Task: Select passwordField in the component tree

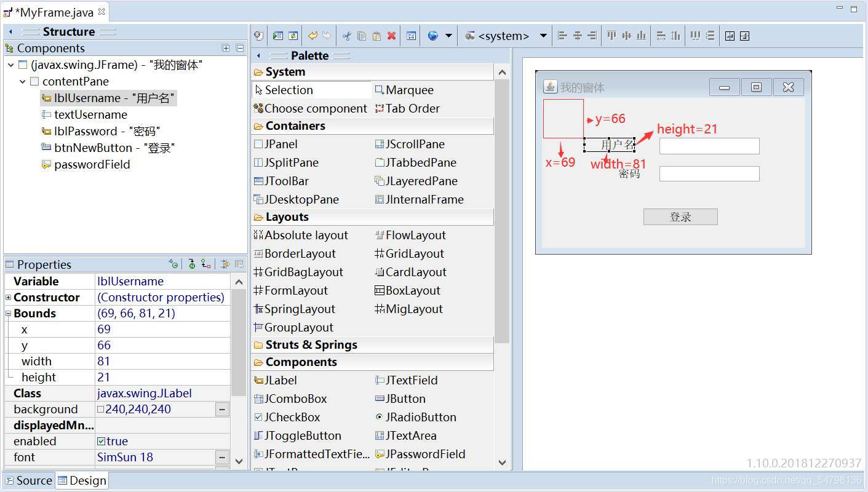Action: click(86, 164)
